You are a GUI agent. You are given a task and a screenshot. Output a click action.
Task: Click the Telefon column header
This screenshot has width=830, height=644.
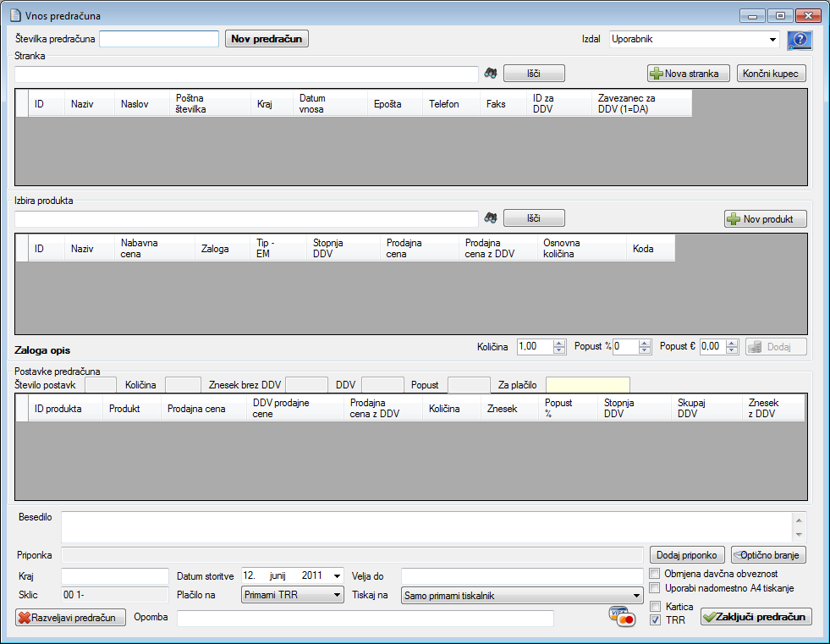(451, 104)
